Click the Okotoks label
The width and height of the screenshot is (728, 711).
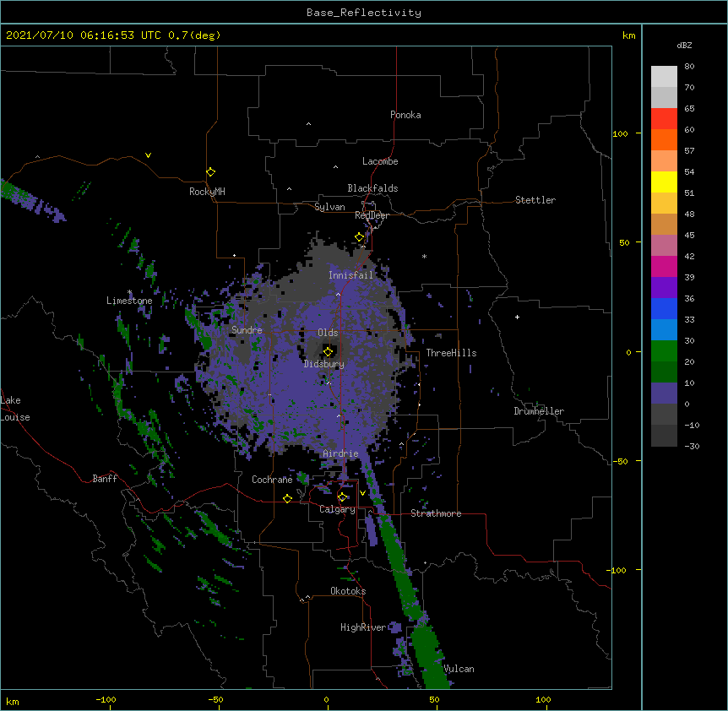[348, 591]
